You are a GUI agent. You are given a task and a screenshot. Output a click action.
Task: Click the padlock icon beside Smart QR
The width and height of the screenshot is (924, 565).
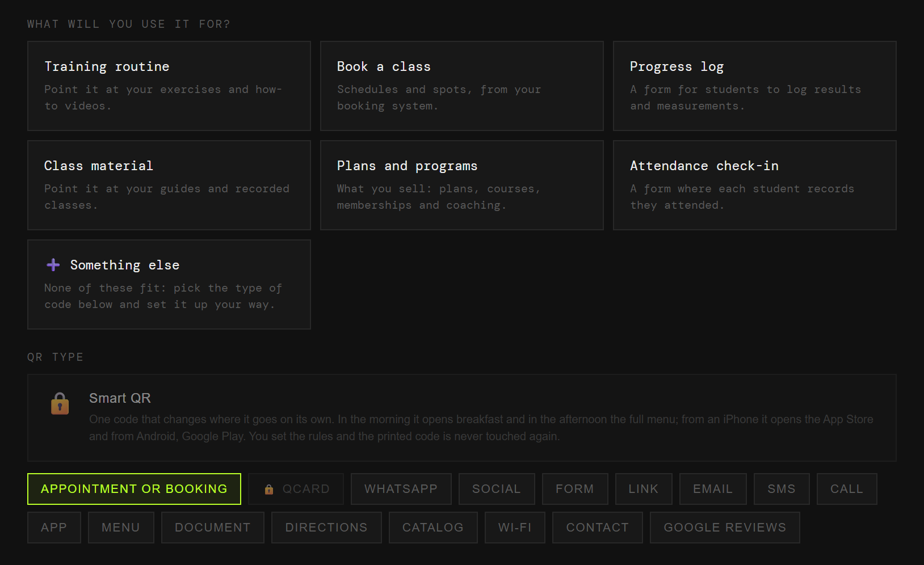[x=60, y=404]
